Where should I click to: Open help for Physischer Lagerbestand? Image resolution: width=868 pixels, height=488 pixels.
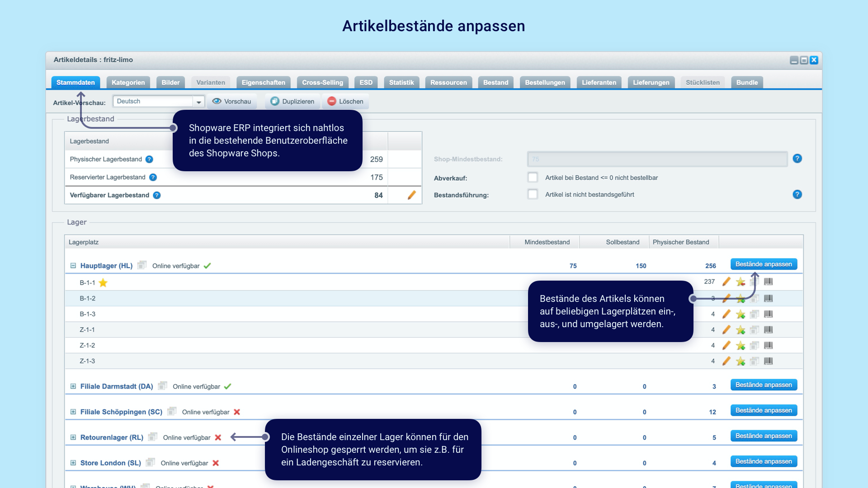pos(149,159)
